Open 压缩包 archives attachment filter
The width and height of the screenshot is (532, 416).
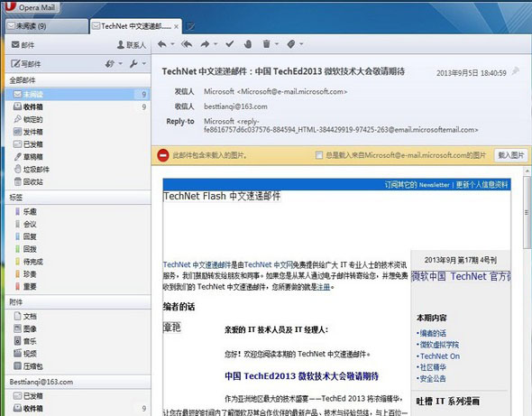(78, 366)
